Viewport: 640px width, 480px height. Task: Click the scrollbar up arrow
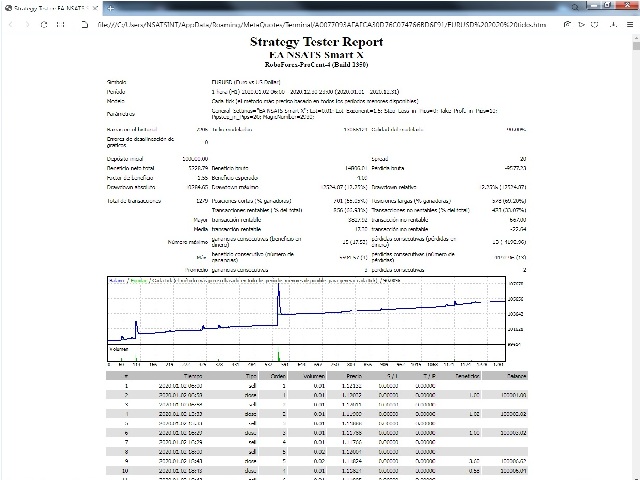coord(636,38)
